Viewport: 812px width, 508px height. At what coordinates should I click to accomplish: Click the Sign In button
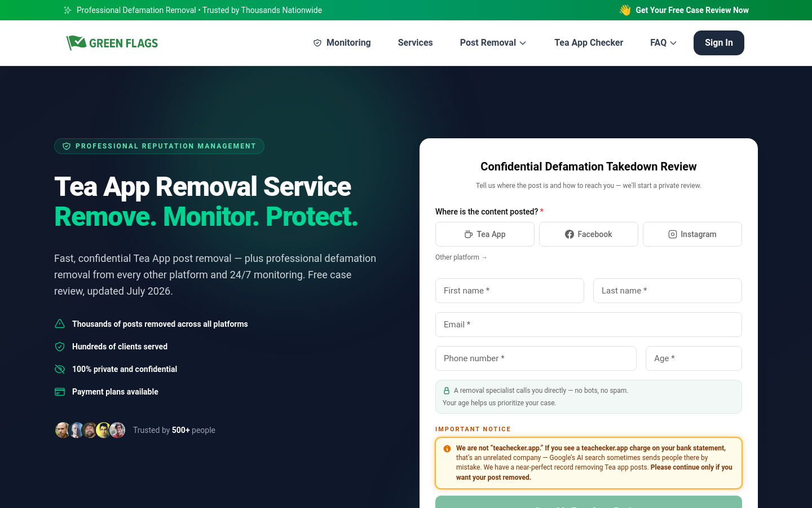(x=719, y=43)
